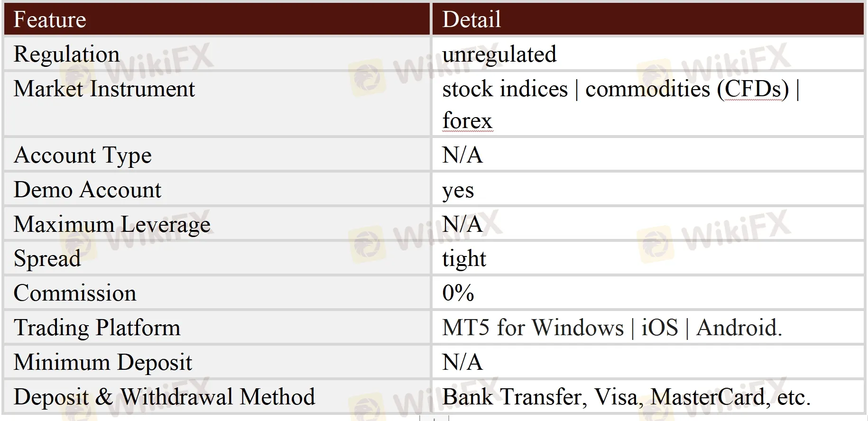Screen dimensions: 868x421
Task: Click the "0%" commission value
Action: tap(458, 293)
